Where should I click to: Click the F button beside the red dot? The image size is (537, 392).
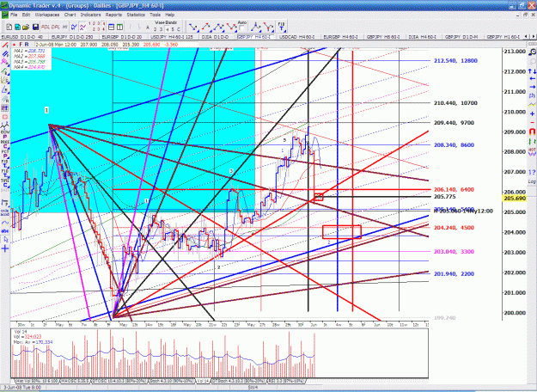(21, 45)
